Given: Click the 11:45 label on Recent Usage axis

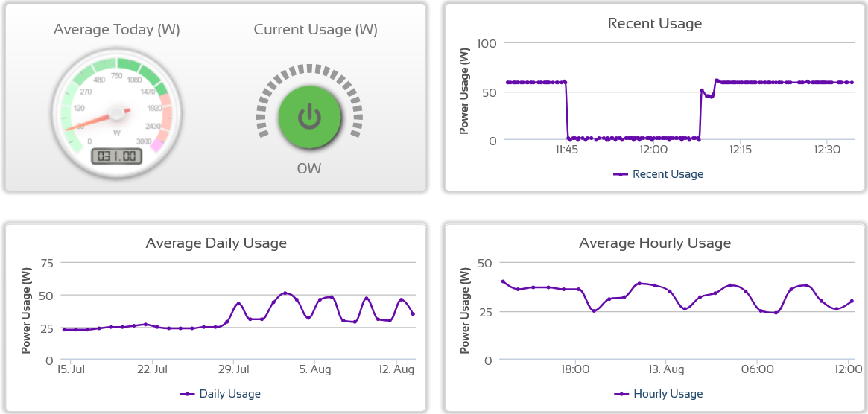Looking at the screenshot, I should pos(566,150).
